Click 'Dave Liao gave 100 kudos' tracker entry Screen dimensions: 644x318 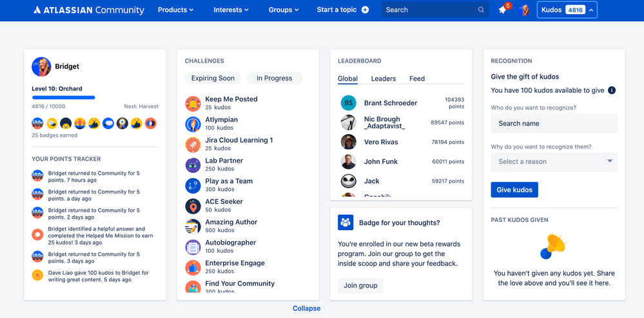[x=98, y=276]
